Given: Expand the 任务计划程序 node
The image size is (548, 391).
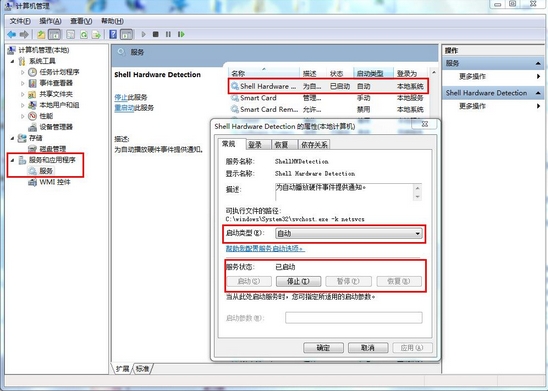Looking at the screenshot, I should point(23,72).
